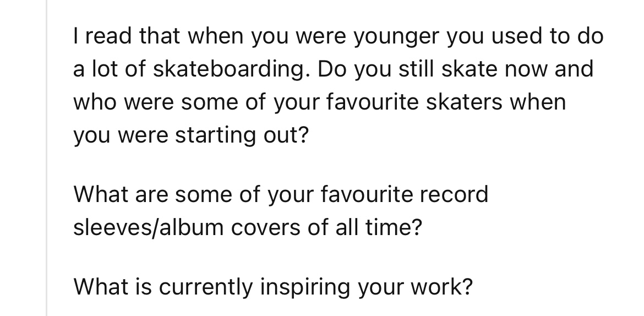Image resolution: width=644 pixels, height=316 pixels.
Task: Click the word "currently" in the last question
Action: point(205,286)
